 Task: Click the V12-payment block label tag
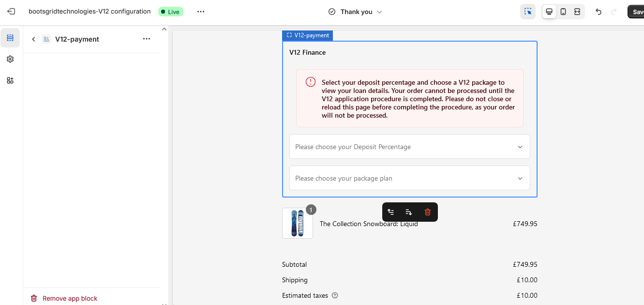tap(308, 35)
